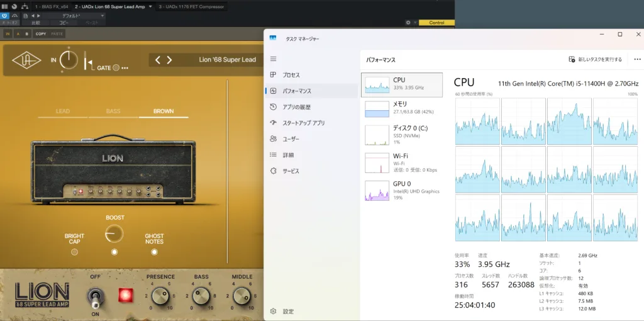
Task: Click the UAD COPY button
Action: point(41,34)
